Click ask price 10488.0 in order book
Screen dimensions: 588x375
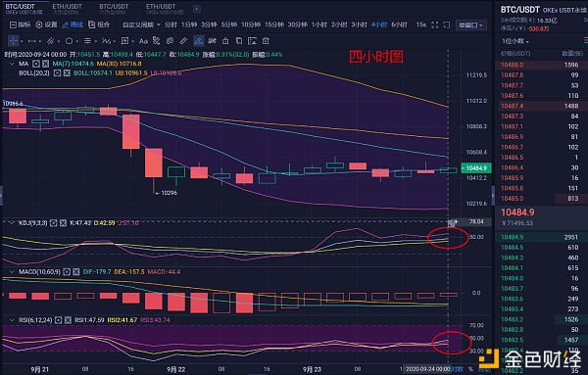click(x=512, y=65)
